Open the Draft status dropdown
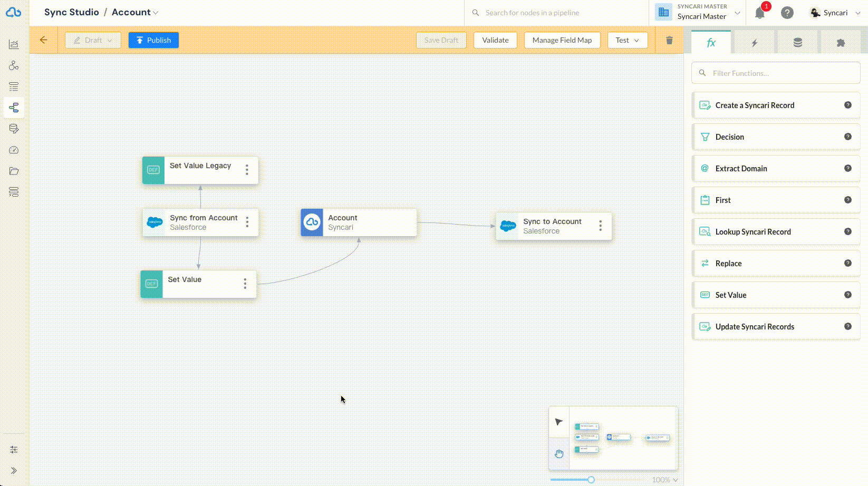This screenshot has height=486, width=868. click(93, 40)
